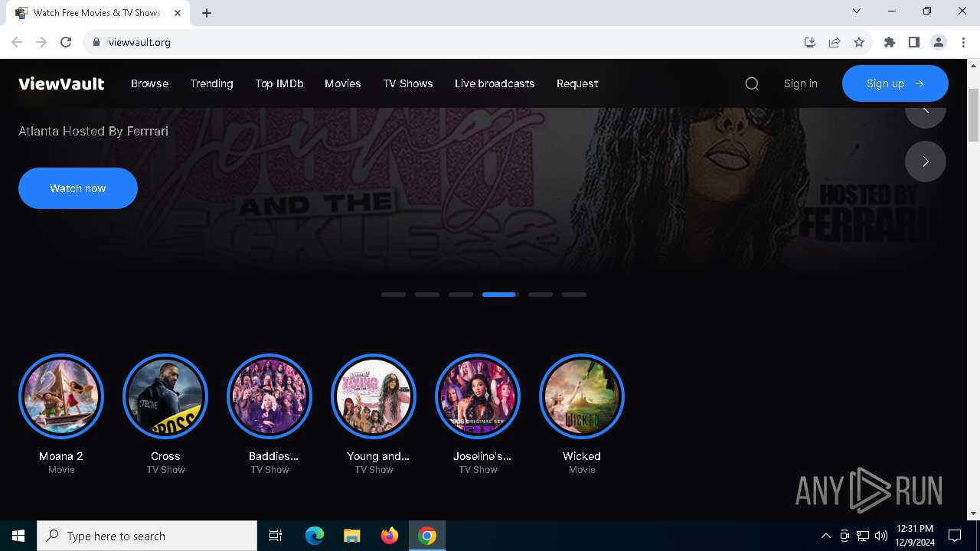Click the Baddies... title text
Viewport: 980px width, 551px height.
pyautogui.click(x=273, y=456)
